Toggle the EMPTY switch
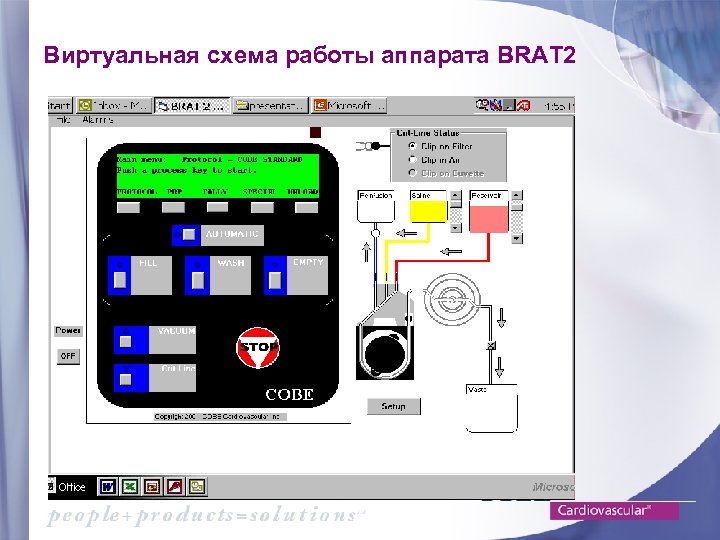Viewport: 720px width, 540px height. [275, 280]
